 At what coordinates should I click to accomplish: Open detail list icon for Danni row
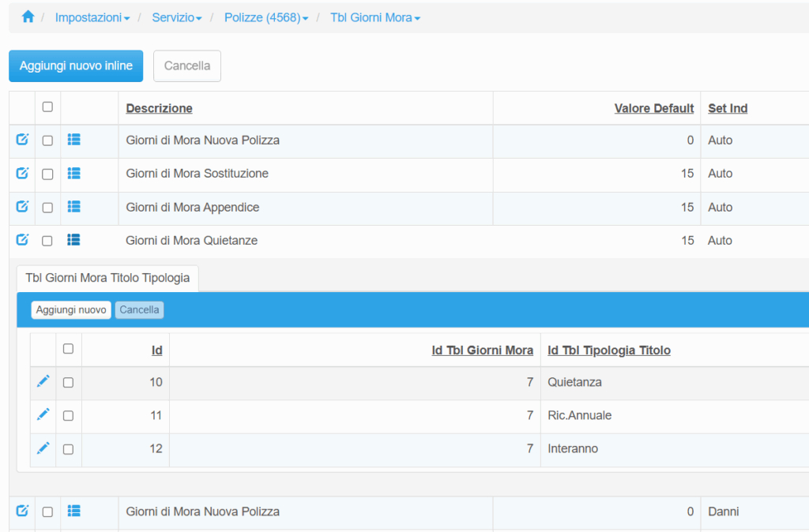coord(74,511)
